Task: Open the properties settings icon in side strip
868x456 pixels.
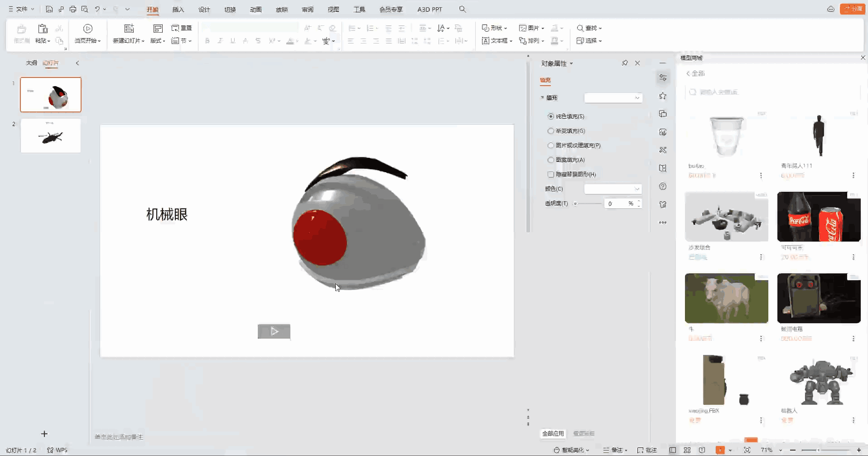Action: point(663,78)
